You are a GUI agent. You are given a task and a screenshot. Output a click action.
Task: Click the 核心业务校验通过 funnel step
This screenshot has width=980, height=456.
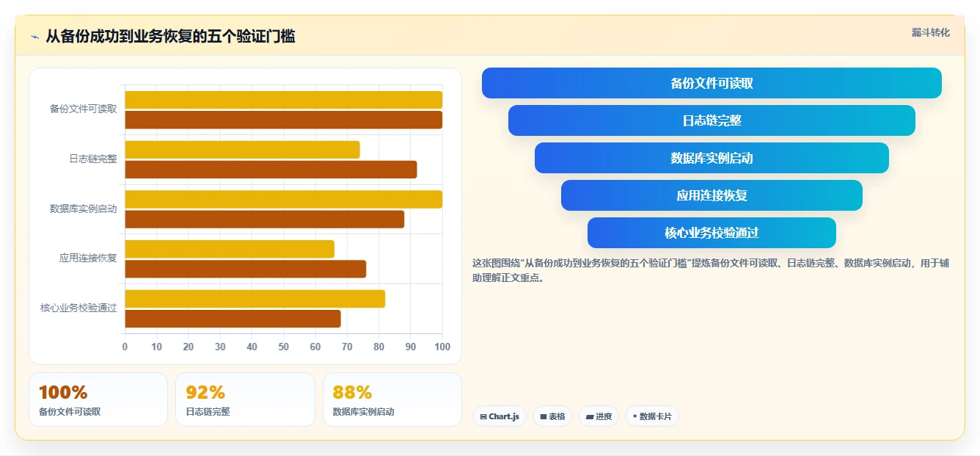click(x=712, y=233)
